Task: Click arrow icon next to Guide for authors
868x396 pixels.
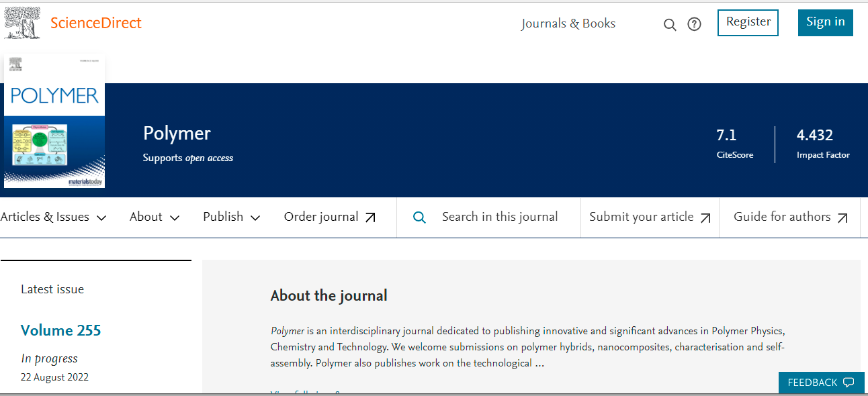Action: 842,217
